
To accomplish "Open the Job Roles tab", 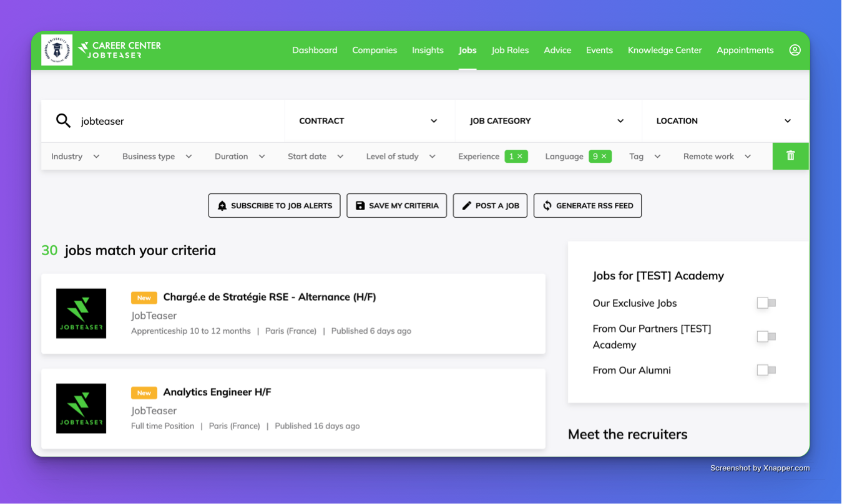I will tap(510, 50).
